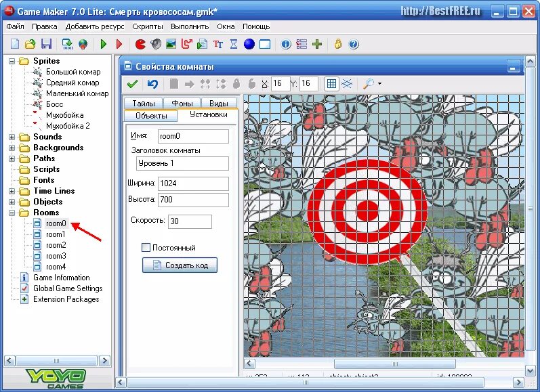The width and height of the screenshot is (540, 392).
Task: Create a new game file icon
Action: coord(15,44)
